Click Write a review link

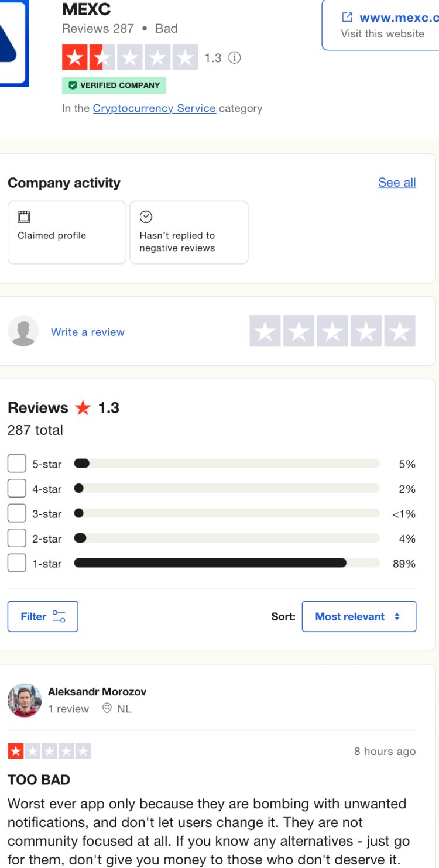[88, 332]
